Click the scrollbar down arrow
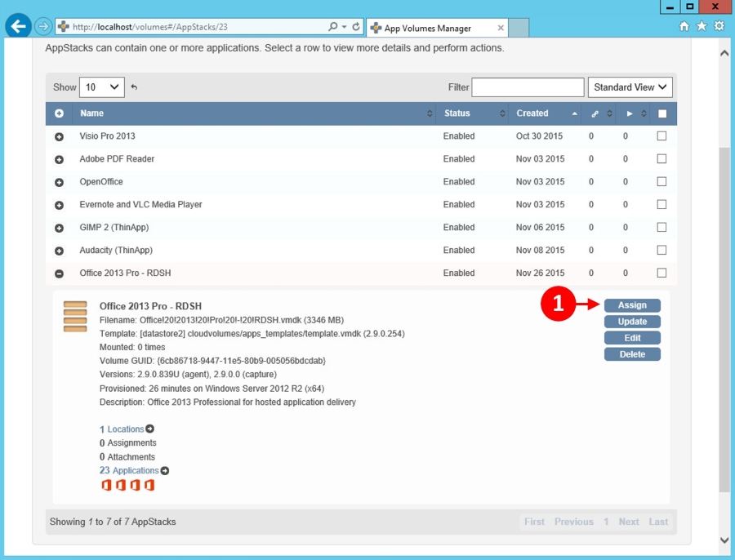The width and height of the screenshot is (735, 560). pyautogui.click(x=724, y=540)
